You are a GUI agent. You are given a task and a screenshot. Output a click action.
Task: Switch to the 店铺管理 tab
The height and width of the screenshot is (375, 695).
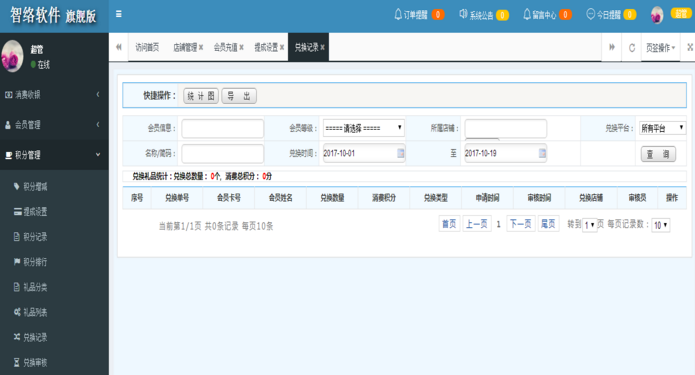pyautogui.click(x=185, y=47)
